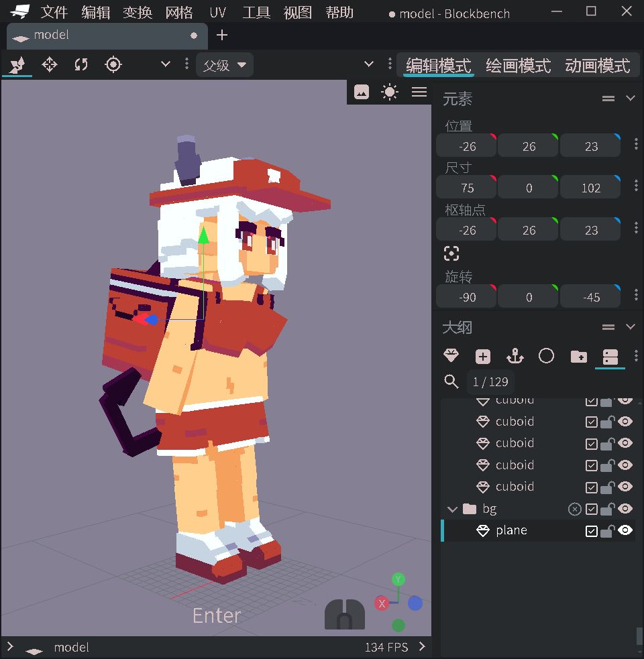Open the 尺寸 row three-dot menu

coord(636,186)
